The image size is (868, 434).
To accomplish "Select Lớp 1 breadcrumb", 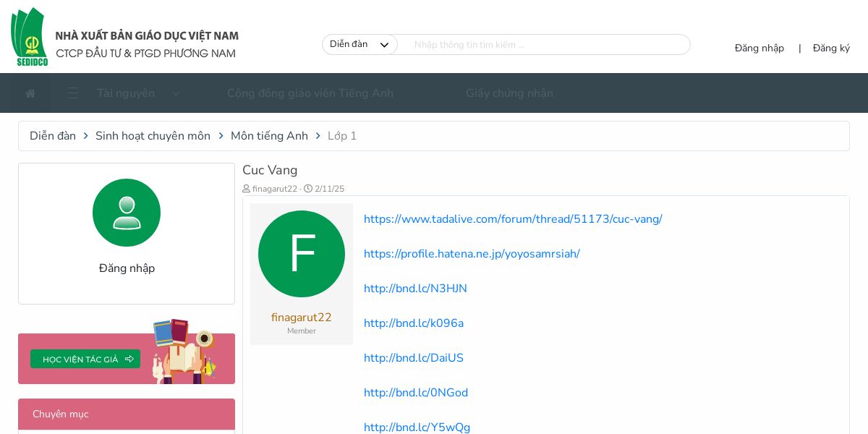I will coord(342,136).
